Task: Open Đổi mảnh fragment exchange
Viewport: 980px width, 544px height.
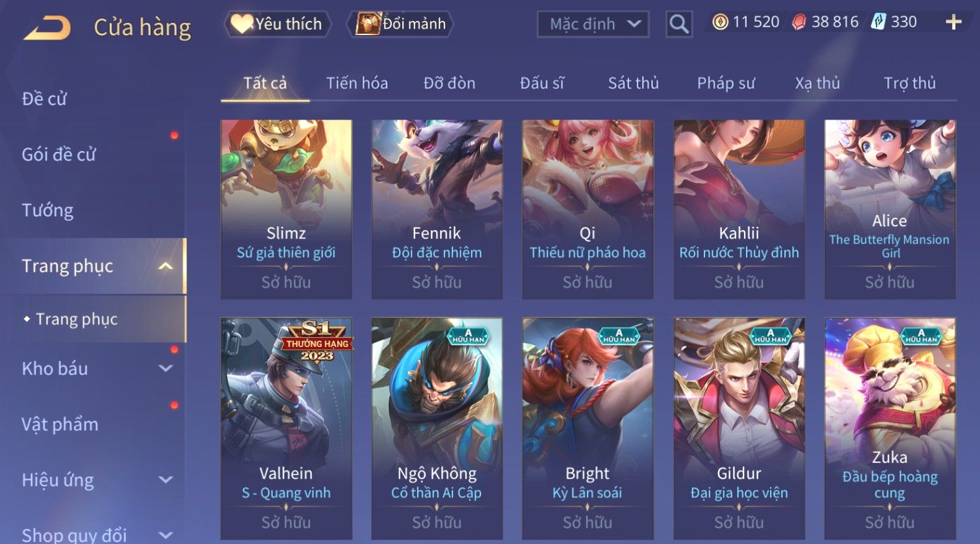Action: pyautogui.click(x=400, y=24)
